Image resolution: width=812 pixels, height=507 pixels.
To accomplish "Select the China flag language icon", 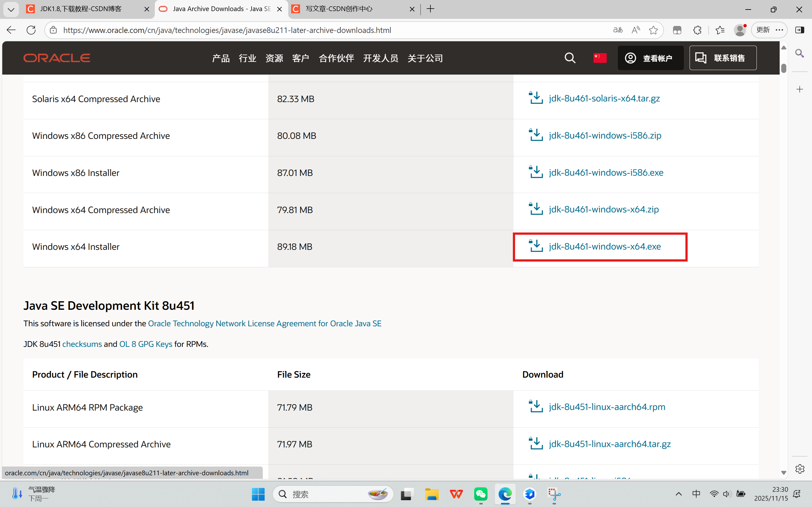I will 599,58.
